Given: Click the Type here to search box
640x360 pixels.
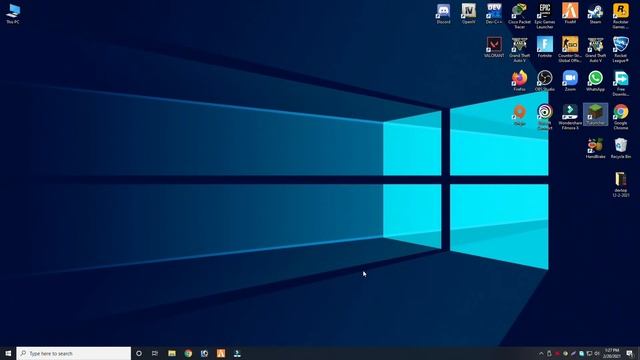Looking at the screenshot, I should pos(73,353).
